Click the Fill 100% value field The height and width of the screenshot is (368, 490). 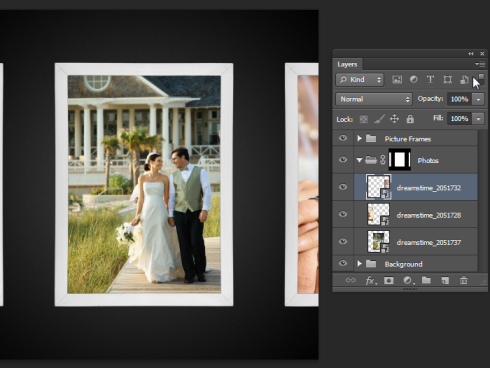click(x=459, y=118)
